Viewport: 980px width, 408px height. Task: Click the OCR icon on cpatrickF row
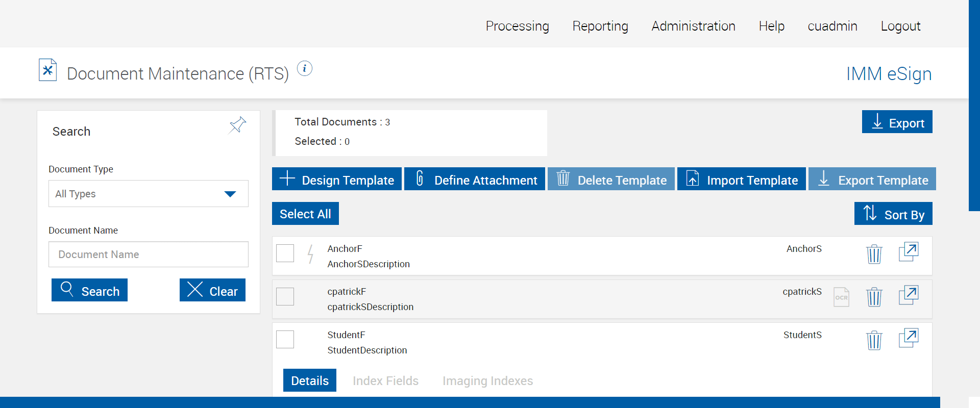tap(841, 297)
